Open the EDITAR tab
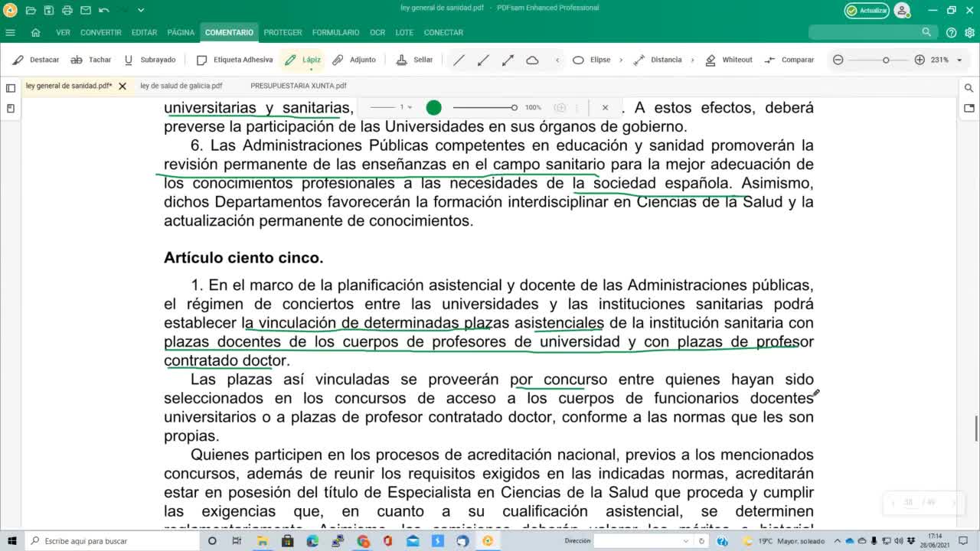980x551 pixels. coord(144,32)
